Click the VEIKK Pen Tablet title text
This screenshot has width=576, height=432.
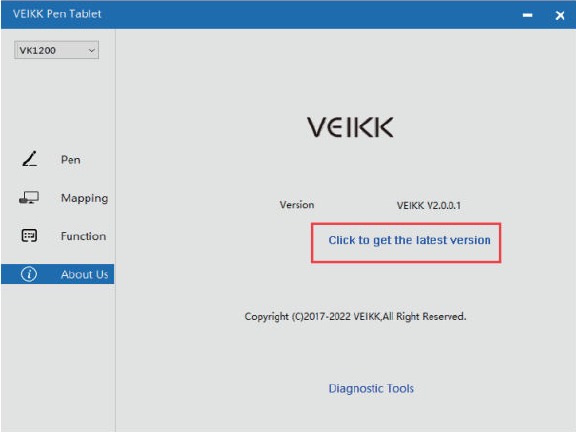click(x=57, y=14)
